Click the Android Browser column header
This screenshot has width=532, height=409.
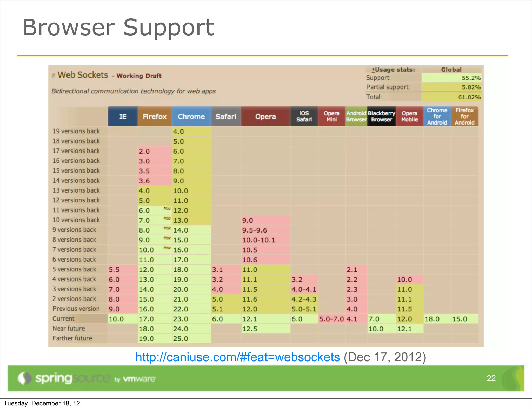click(356, 117)
